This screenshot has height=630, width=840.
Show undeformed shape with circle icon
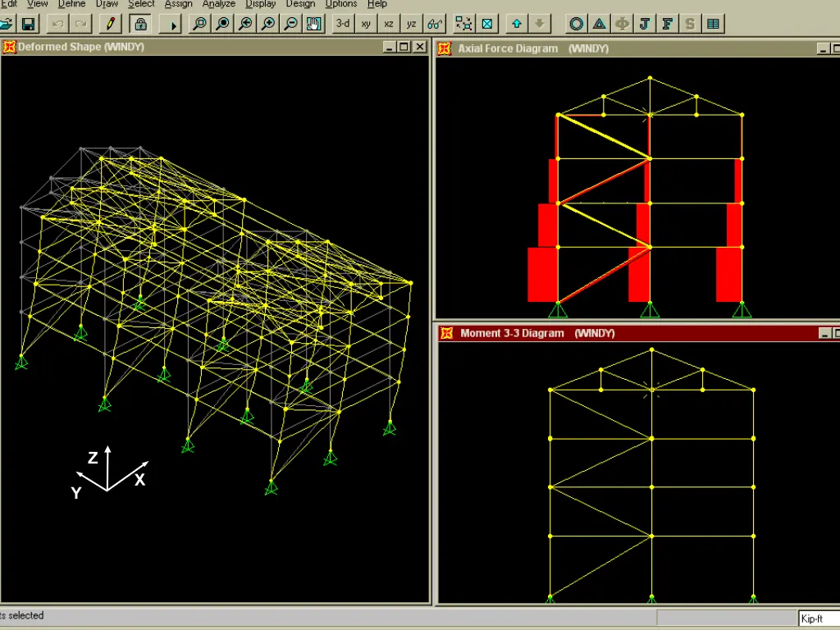pos(577,25)
